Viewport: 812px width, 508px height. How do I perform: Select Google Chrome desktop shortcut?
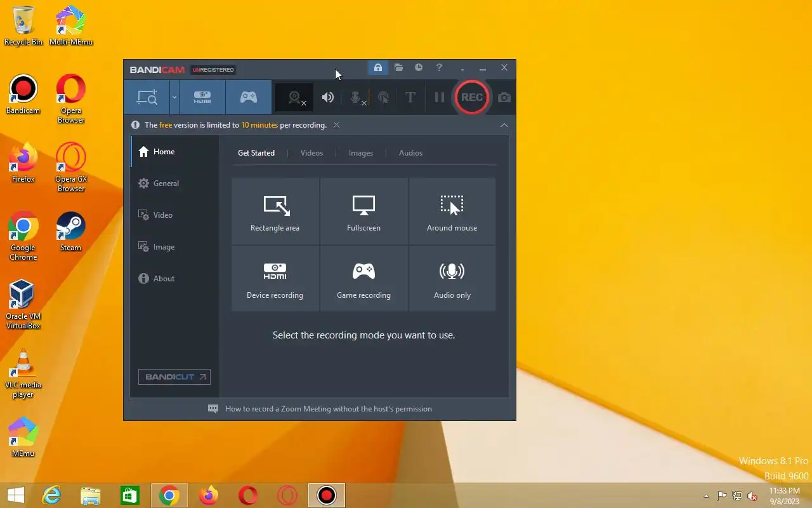coord(23,236)
